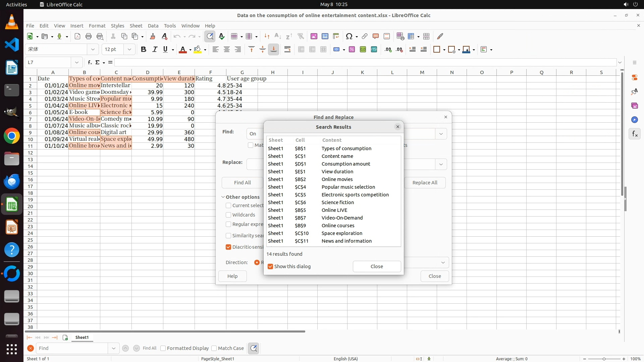
Task: Click the Insert Chart icon
Action: pos(325,37)
